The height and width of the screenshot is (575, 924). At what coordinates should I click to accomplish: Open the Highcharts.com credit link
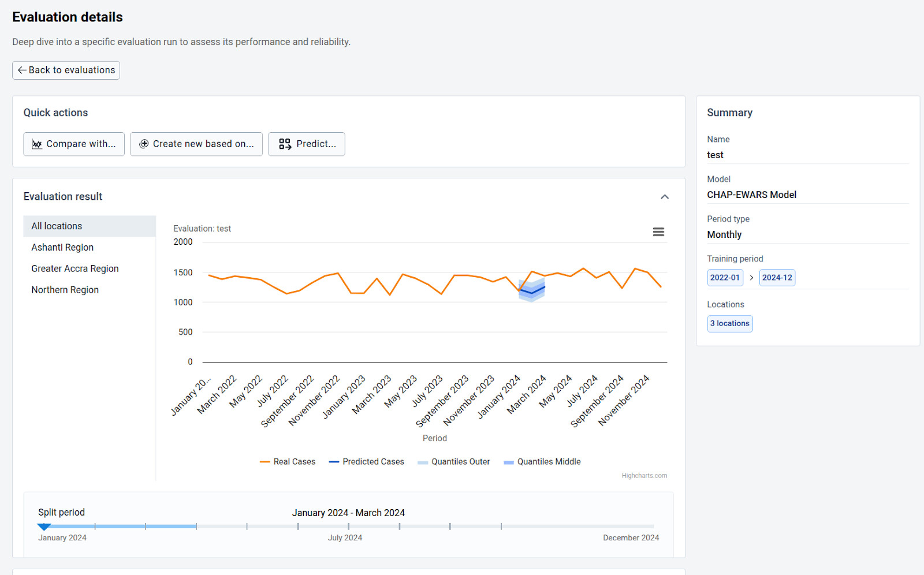pos(644,476)
